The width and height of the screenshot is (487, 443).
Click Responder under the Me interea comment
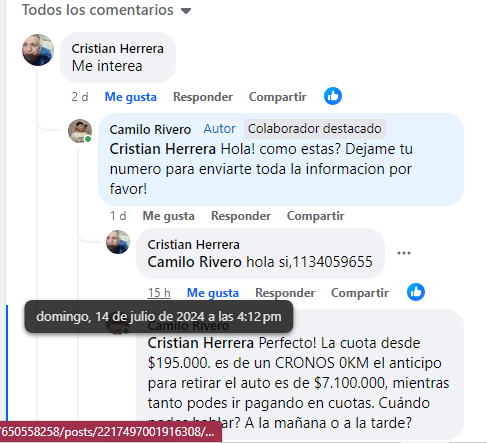(x=203, y=97)
